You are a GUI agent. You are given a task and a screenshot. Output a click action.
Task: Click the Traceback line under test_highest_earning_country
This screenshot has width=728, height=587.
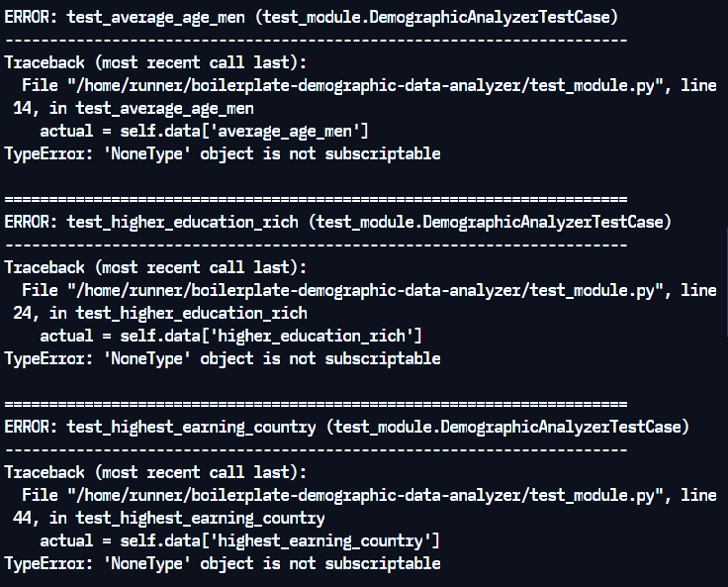point(155,472)
